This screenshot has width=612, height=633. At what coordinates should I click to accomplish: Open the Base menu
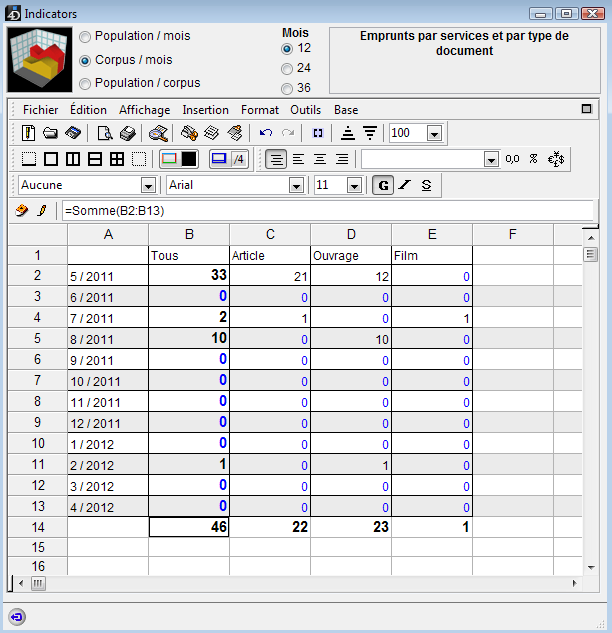pyautogui.click(x=346, y=110)
